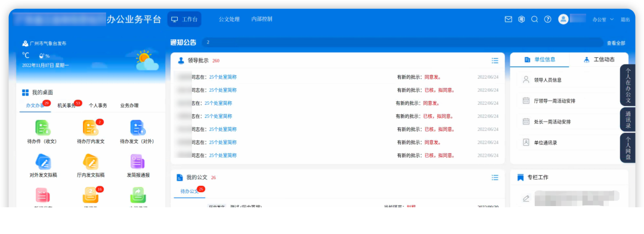Launch 厅内发文拟稿 icon
Screen dimensions: 644x234
tap(91, 161)
